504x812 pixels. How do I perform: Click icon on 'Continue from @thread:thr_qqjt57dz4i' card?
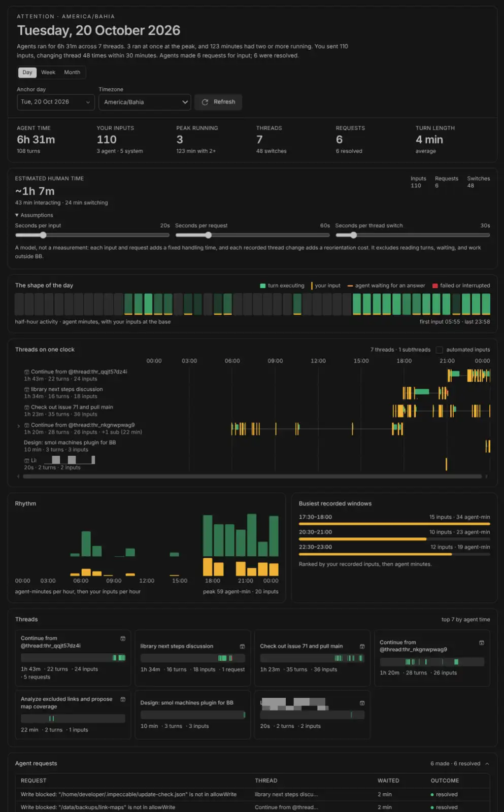[123, 638]
